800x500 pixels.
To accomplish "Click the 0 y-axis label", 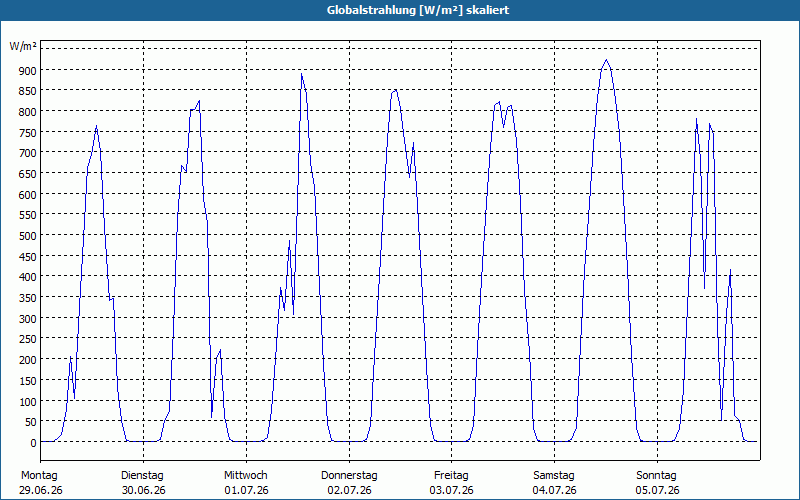I will (x=34, y=443).
